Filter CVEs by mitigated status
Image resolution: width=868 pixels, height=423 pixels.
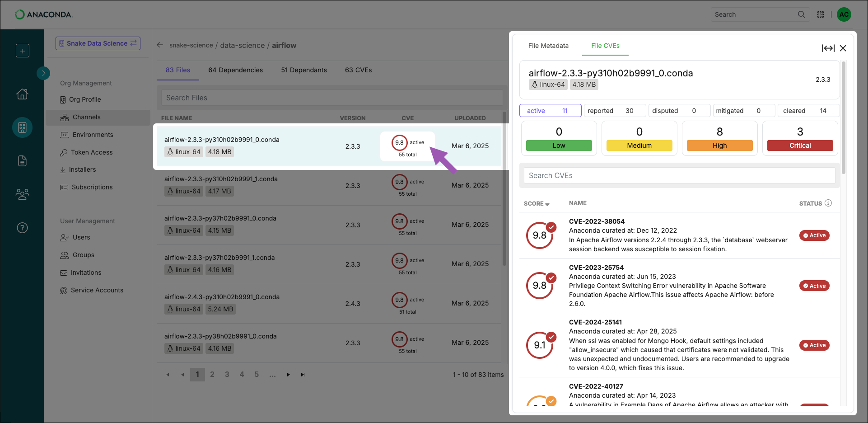744,111
